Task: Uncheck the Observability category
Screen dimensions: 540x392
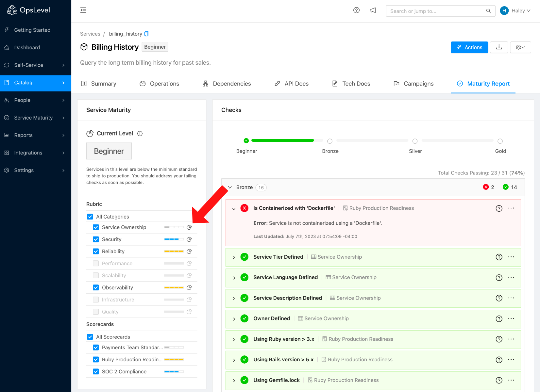Action: click(96, 287)
